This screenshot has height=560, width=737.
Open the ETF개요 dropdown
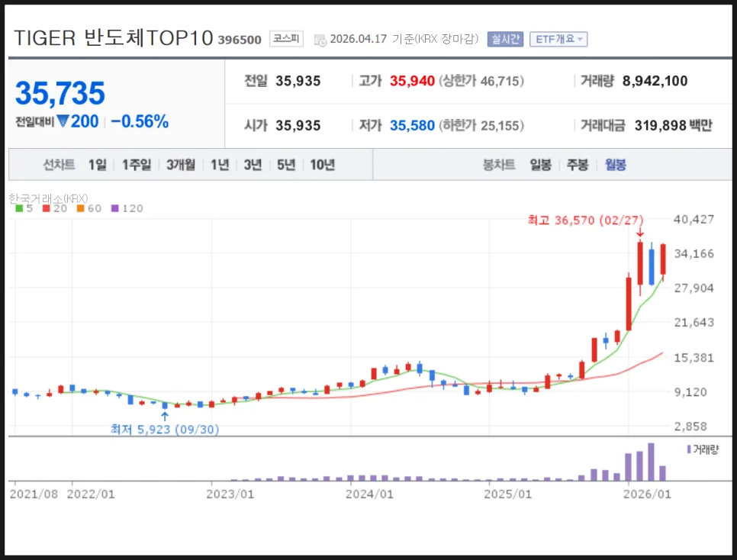pyautogui.click(x=558, y=39)
